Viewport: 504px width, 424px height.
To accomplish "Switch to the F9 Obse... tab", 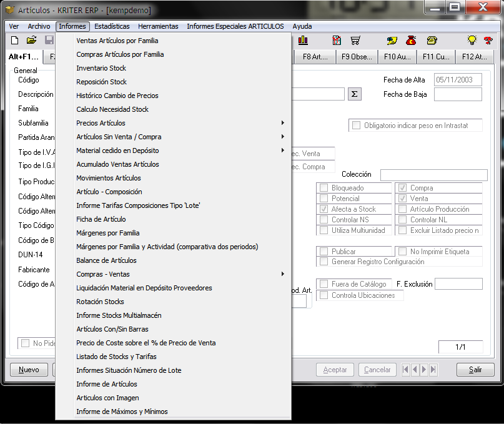I will (357, 57).
